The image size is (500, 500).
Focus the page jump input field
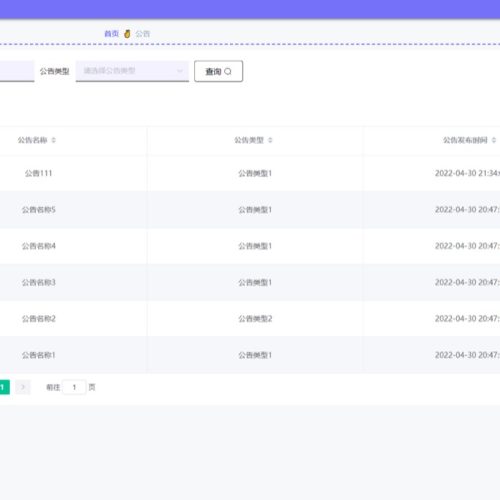click(x=74, y=387)
